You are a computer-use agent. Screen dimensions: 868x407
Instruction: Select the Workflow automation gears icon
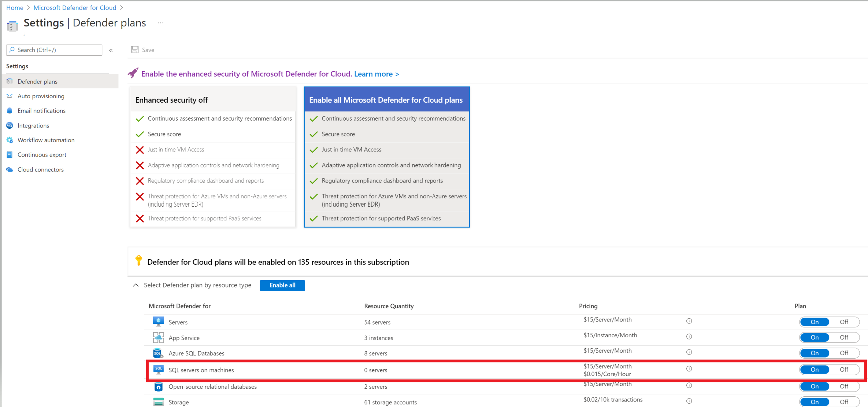[x=10, y=140]
